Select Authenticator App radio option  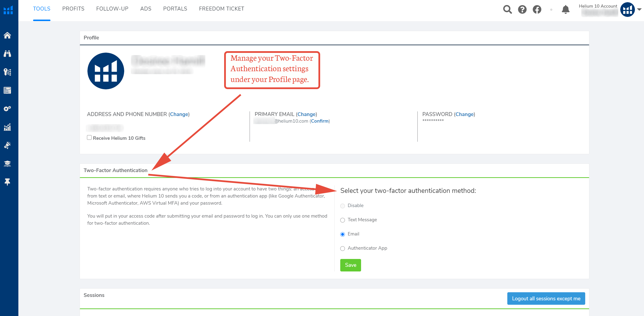click(342, 248)
